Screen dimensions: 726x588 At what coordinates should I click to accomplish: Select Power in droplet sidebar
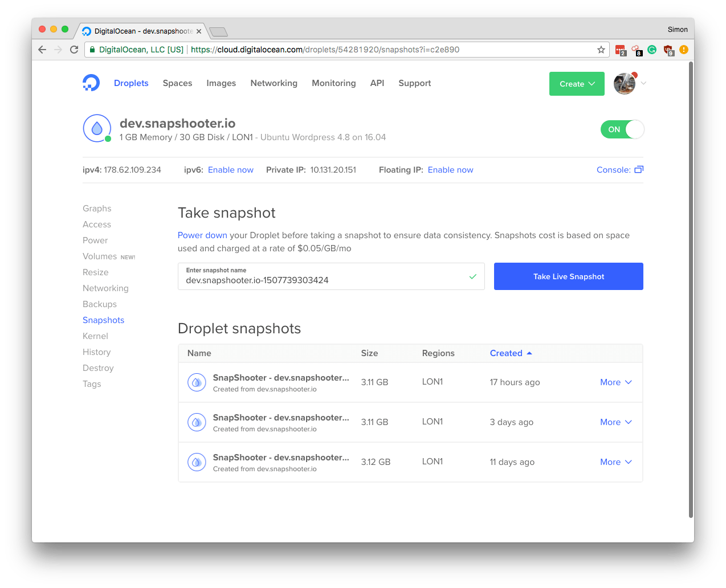95,240
